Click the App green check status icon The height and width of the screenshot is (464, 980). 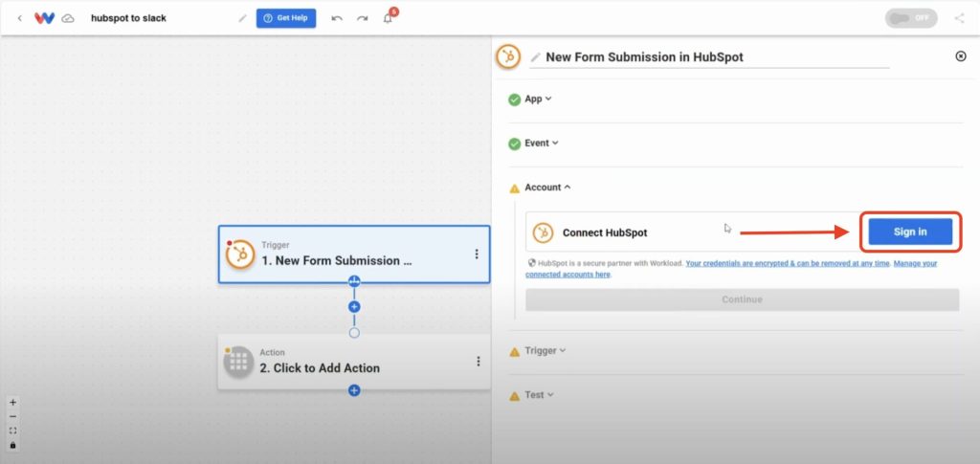(x=514, y=99)
